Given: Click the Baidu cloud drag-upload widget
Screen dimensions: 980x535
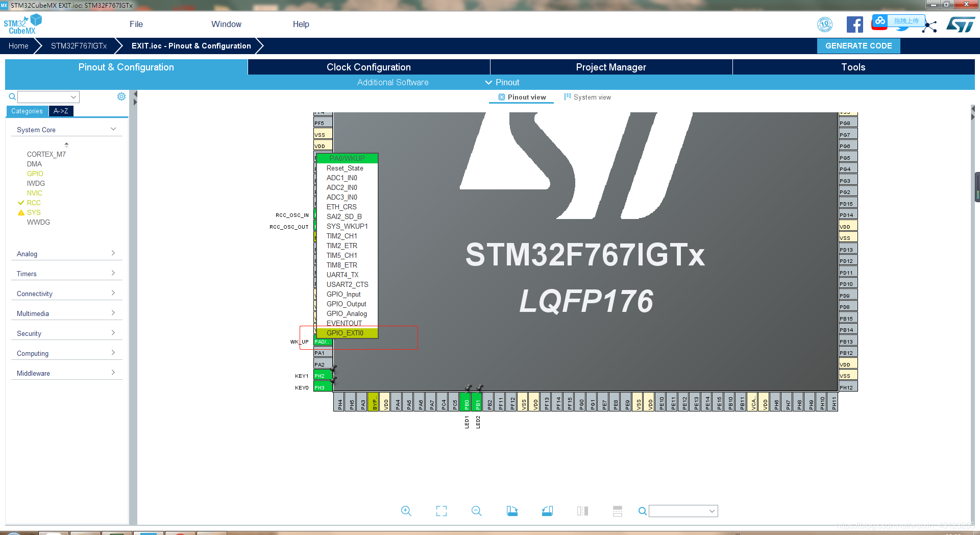Looking at the screenshot, I should (x=897, y=21).
